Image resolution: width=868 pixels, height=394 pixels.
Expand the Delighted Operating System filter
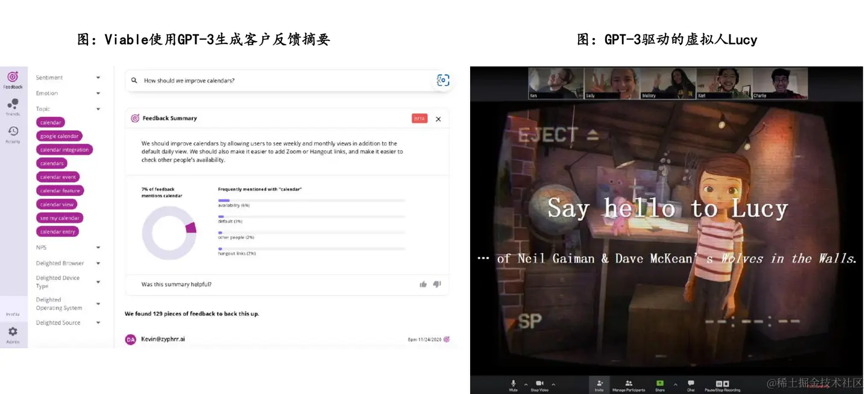click(x=98, y=304)
